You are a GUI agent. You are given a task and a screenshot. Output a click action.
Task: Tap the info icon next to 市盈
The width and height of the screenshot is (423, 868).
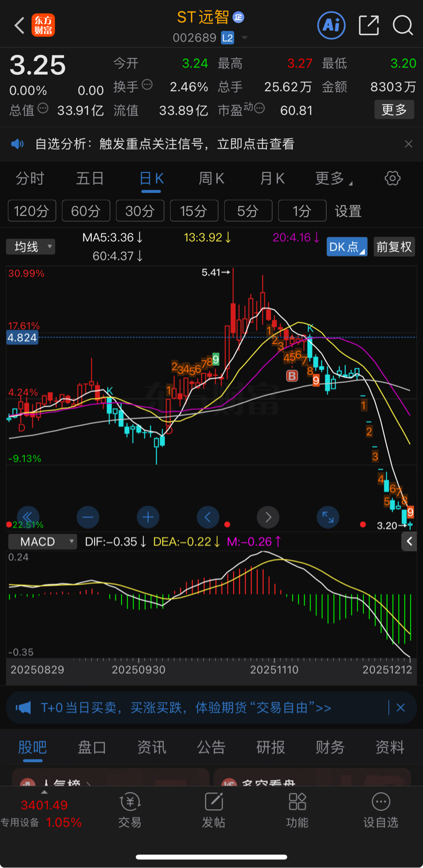point(259,108)
